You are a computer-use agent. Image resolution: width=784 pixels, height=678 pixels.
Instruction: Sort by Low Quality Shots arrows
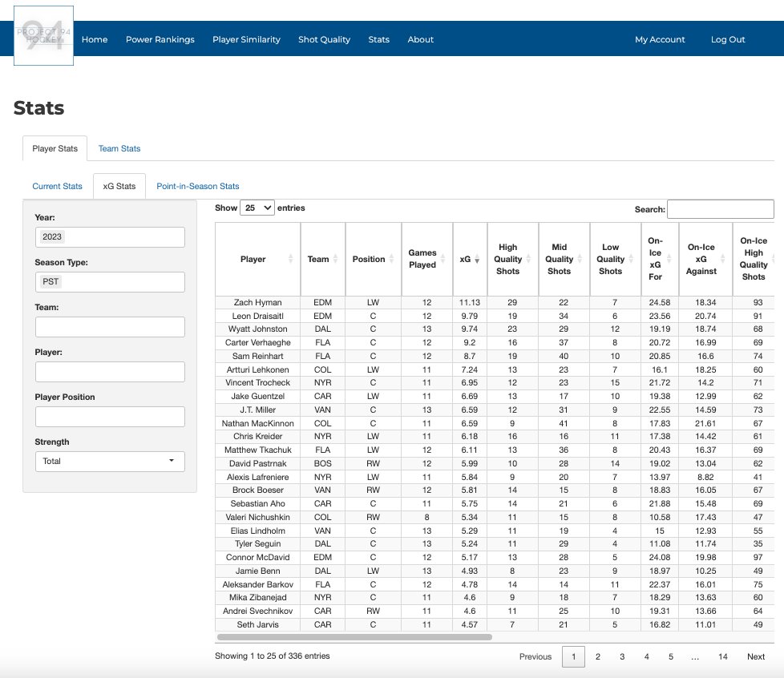[x=631, y=259]
